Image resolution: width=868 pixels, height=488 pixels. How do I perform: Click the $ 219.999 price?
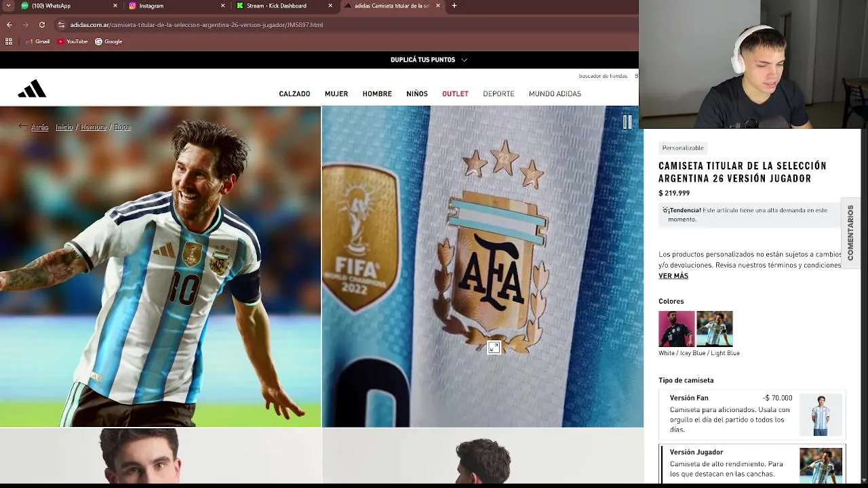click(x=674, y=193)
